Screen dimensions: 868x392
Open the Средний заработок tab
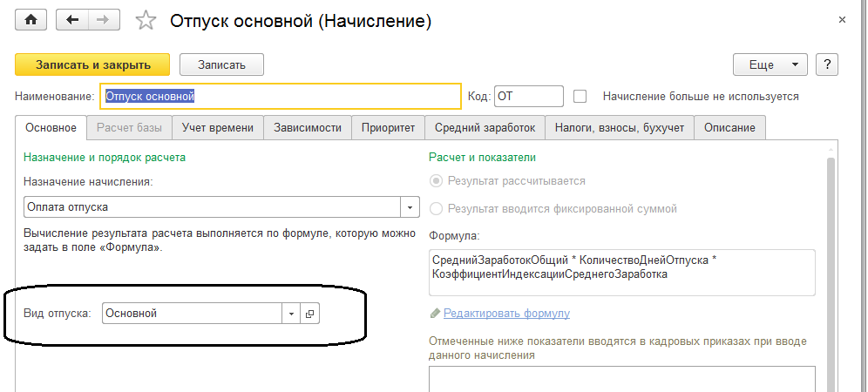click(485, 127)
